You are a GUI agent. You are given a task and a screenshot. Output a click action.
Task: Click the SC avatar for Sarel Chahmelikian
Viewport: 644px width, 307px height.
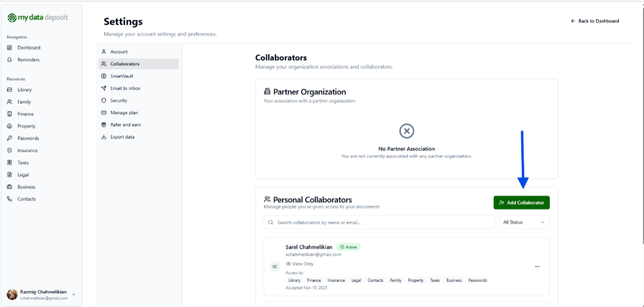(275, 266)
